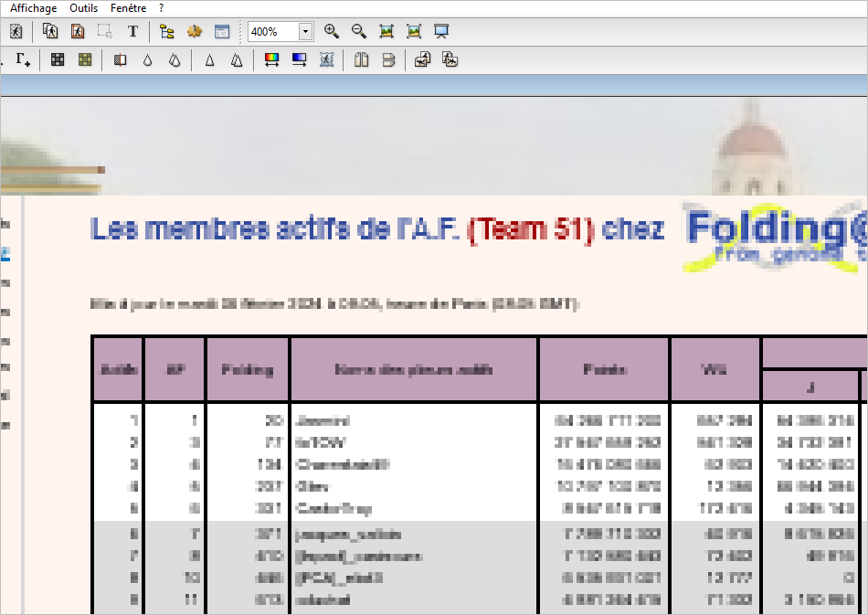Image resolution: width=868 pixels, height=615 pixels.
Task: Open the Fenêtre menu
Action: click(x=128, y=7)
